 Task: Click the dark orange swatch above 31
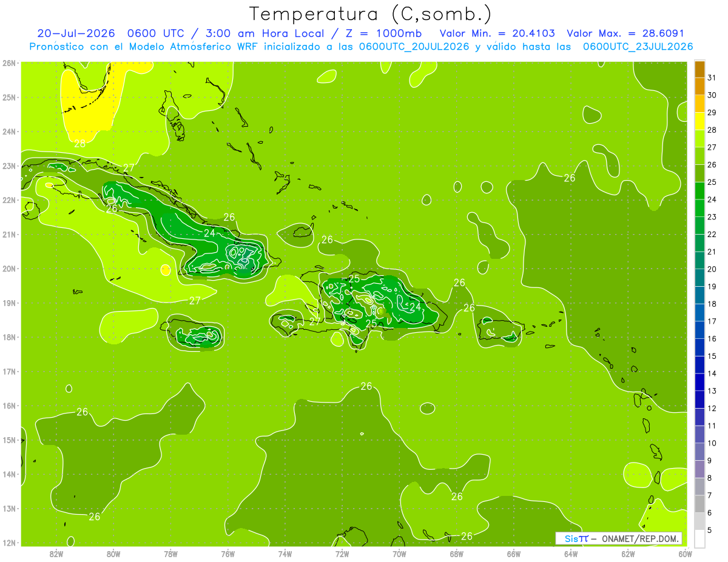click(699, 69)
